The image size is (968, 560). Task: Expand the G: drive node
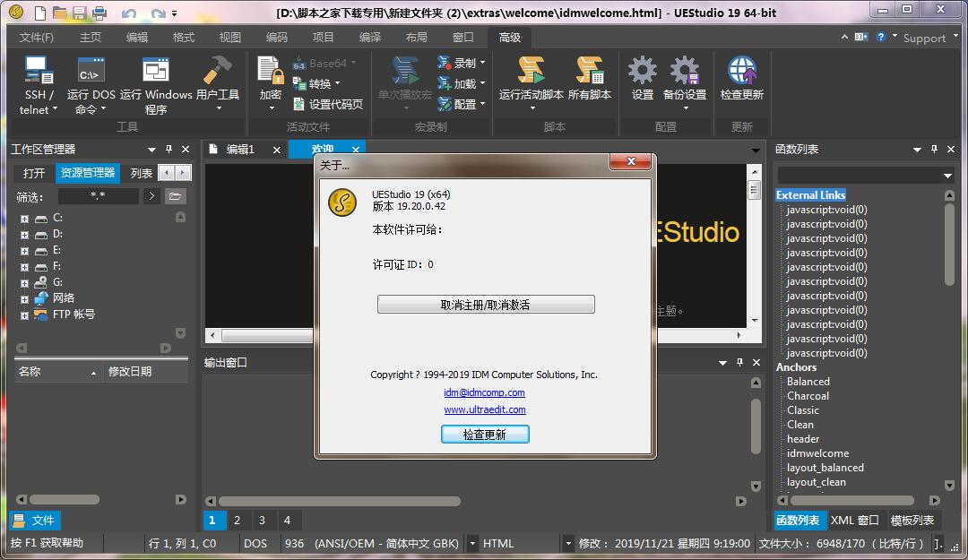click(x=24, y=283)
